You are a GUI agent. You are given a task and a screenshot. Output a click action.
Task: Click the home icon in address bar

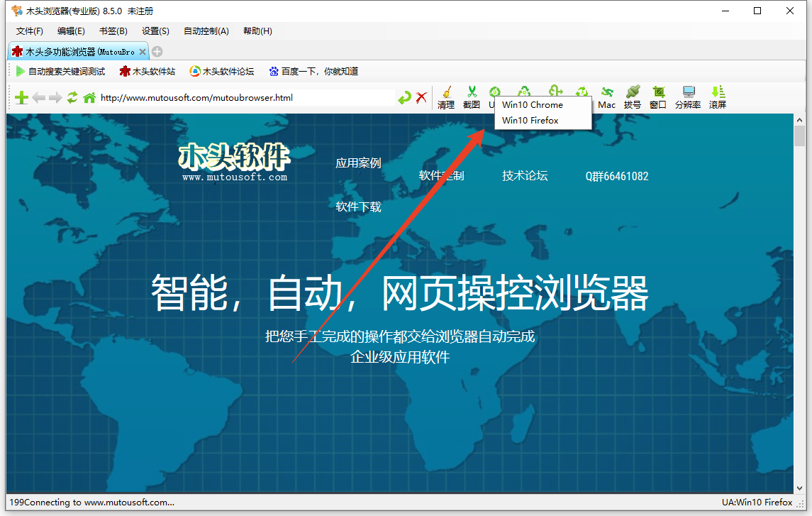[89, 97]
